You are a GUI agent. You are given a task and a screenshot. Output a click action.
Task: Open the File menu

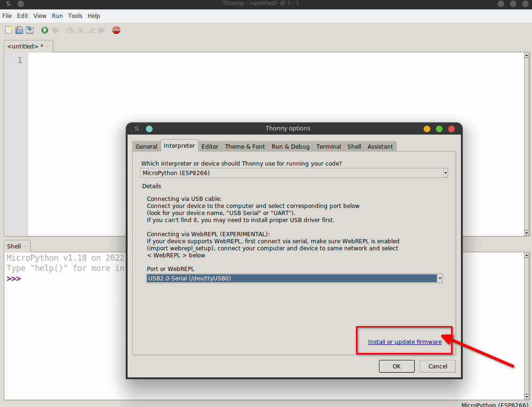tap(7, 16)
